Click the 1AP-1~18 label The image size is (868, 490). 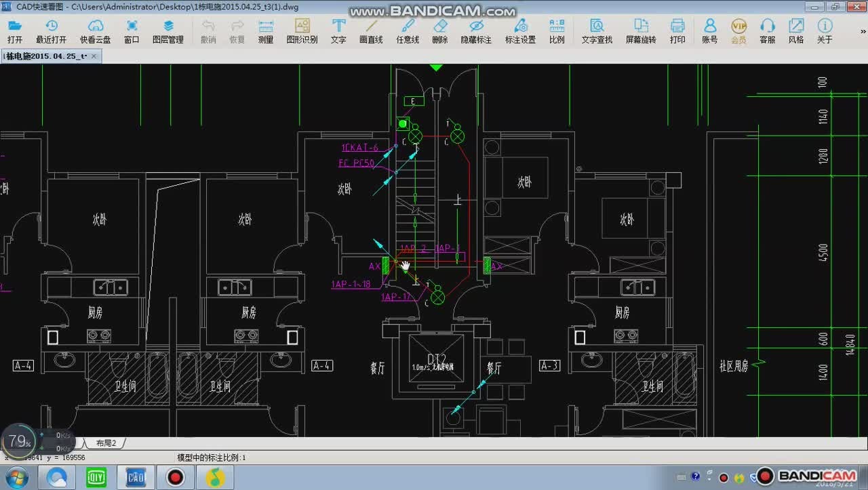pyautogui.click(x=351, y=284)
